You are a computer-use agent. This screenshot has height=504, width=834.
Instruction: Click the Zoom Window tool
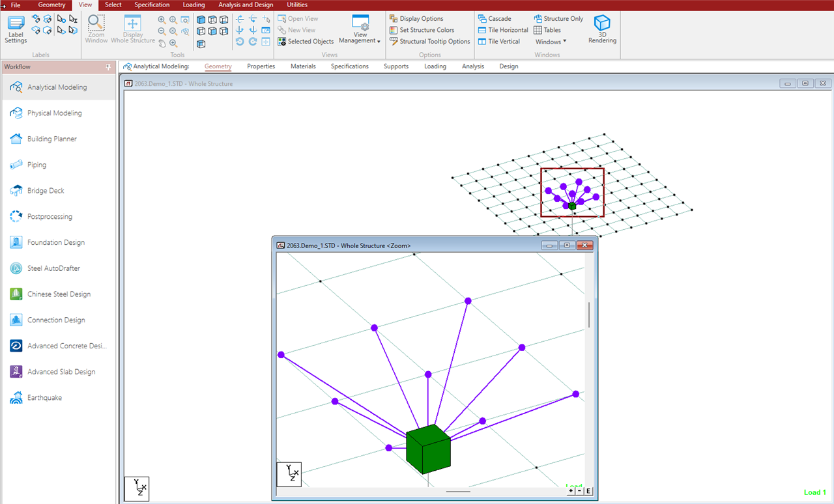pyautogui.click(x=96, y=30)
